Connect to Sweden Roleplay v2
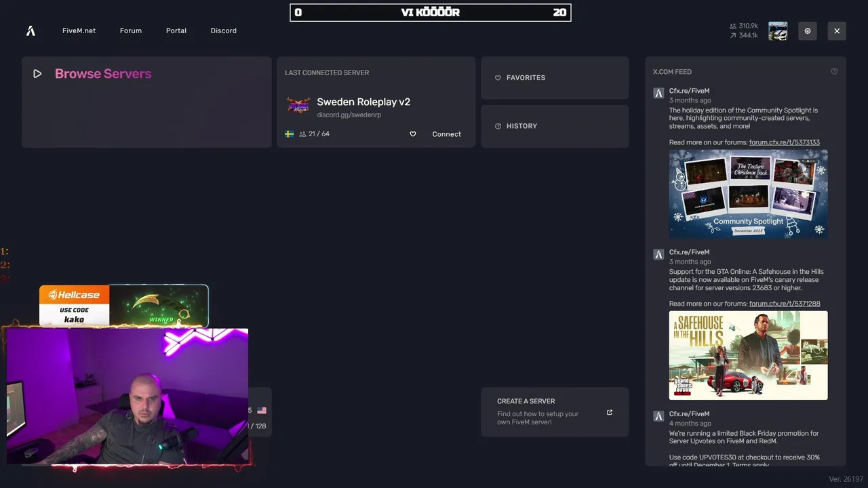Screen dimensions: 868x488 pyautogui.click(x=446, y=134)
